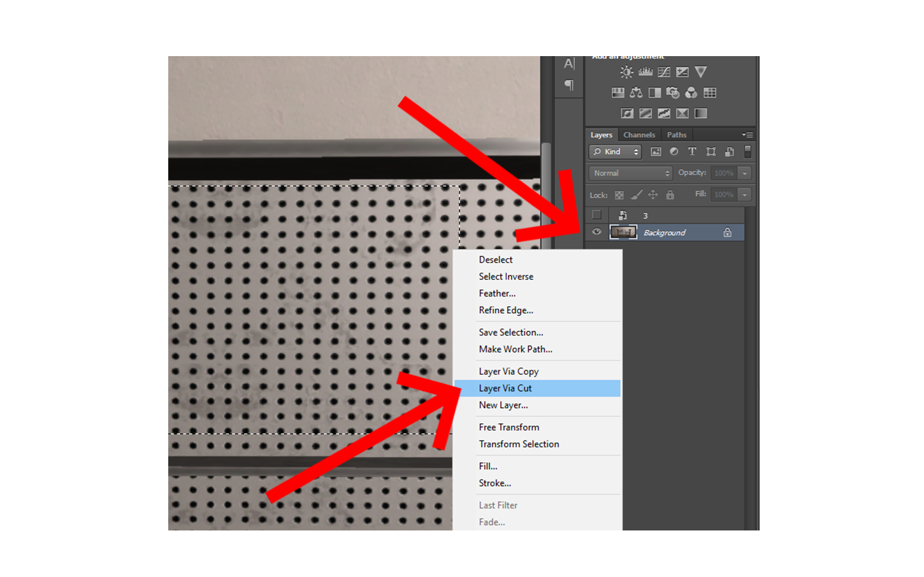Open the Layers panel flyout menu

747,135
